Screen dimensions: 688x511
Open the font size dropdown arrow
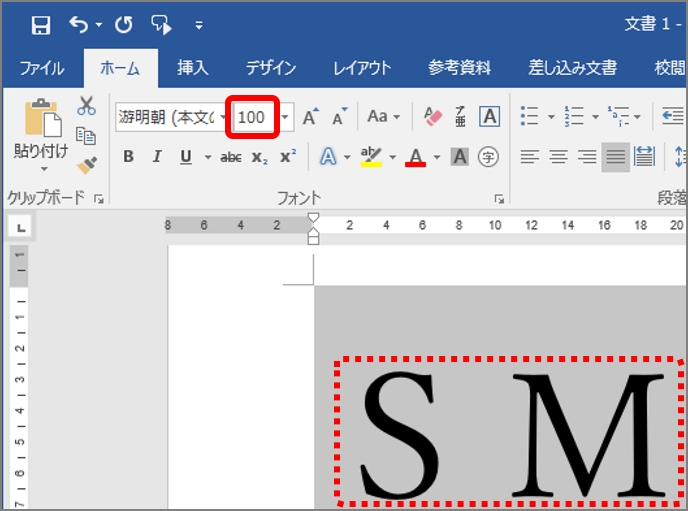pos(285,117)
